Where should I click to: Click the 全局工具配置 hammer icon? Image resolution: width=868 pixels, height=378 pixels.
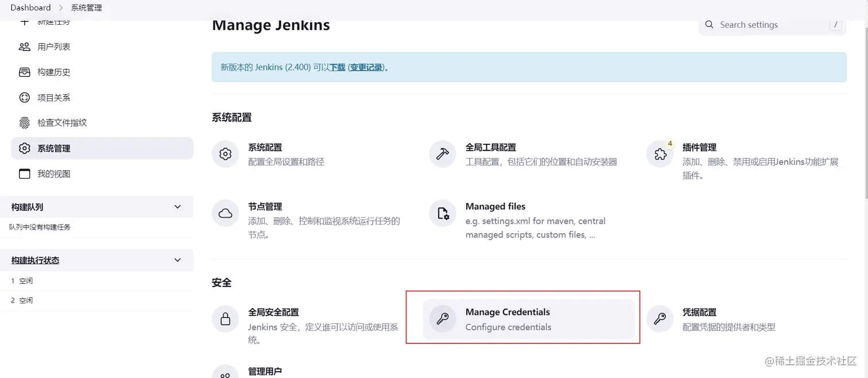(x=443, y=154)
